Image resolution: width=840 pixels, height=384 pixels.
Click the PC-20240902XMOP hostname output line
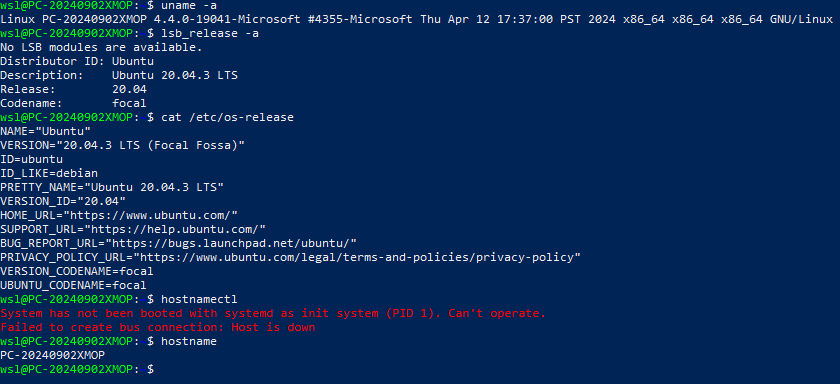point(52,355)
